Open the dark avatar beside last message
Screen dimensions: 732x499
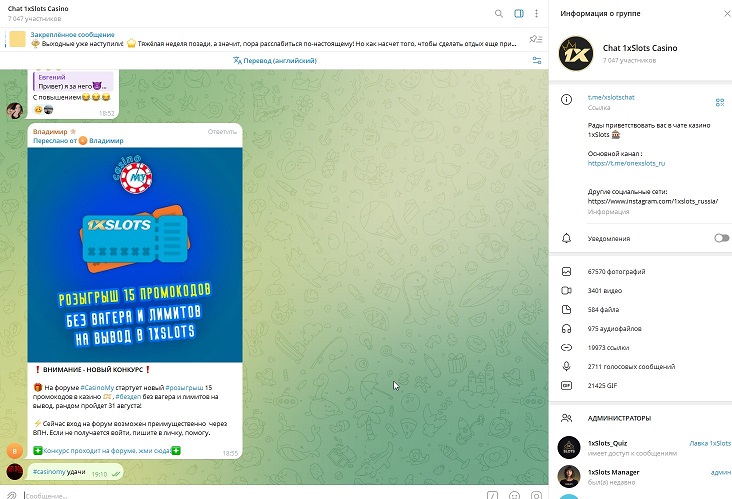click(14, 471)
